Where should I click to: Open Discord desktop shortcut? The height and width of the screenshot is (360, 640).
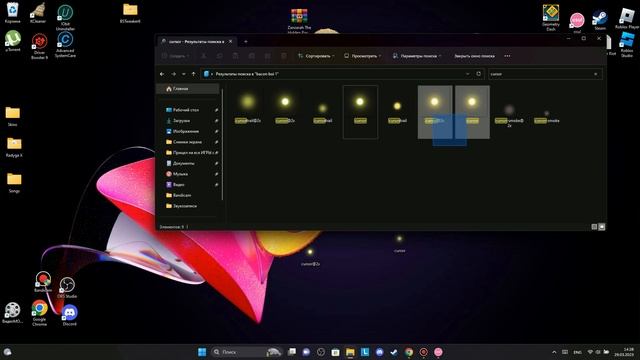70,315
